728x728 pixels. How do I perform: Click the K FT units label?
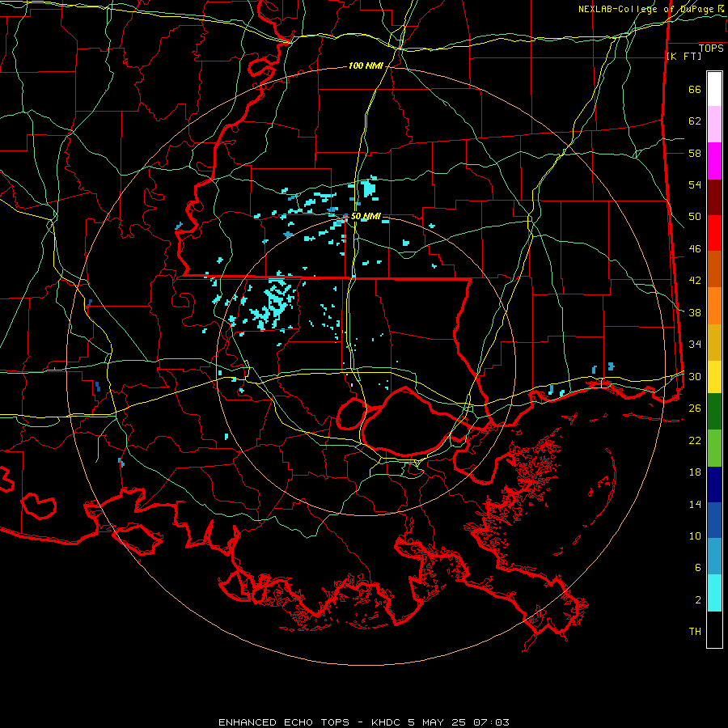coord(684,56)
